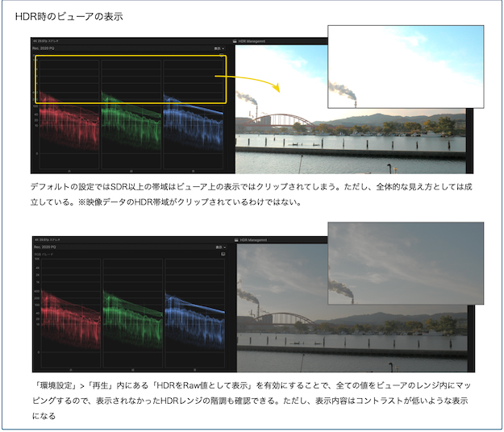Click the scope layout icon in lower panel
504x432 pixels.
(x=223, y=255)
